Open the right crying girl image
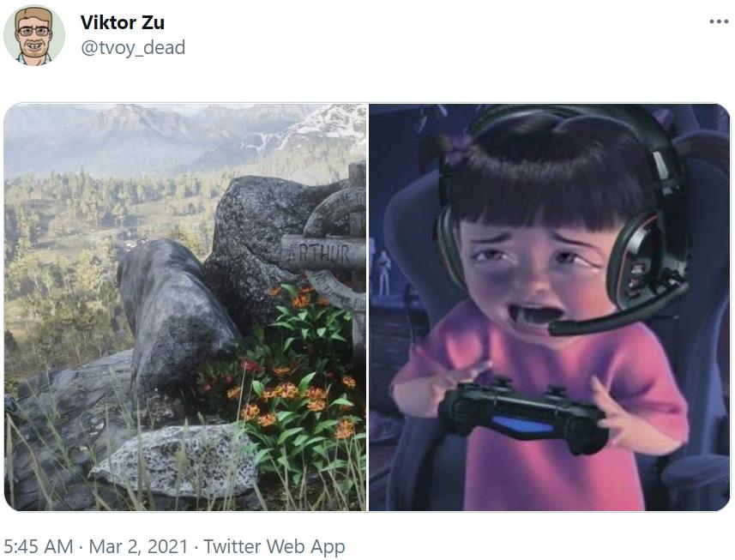735x560 pixels. pos(549,307)
